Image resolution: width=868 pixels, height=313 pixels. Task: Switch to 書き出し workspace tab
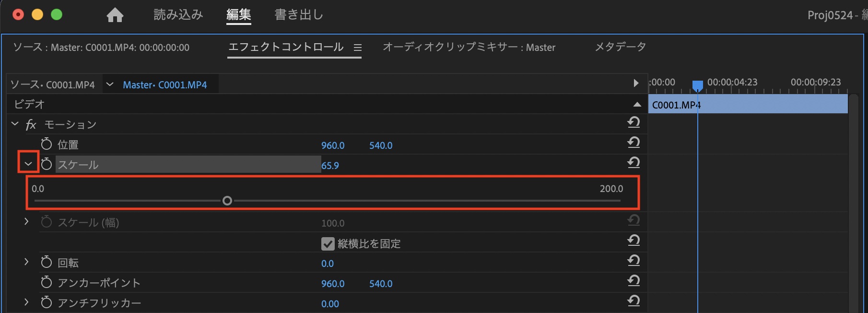pyautogui.click(x=299, y=15)
